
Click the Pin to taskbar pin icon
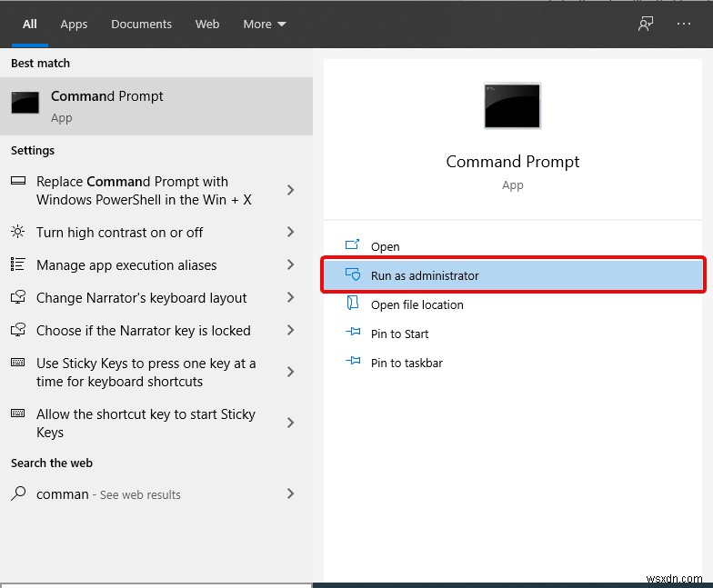[x=353, y=363]
